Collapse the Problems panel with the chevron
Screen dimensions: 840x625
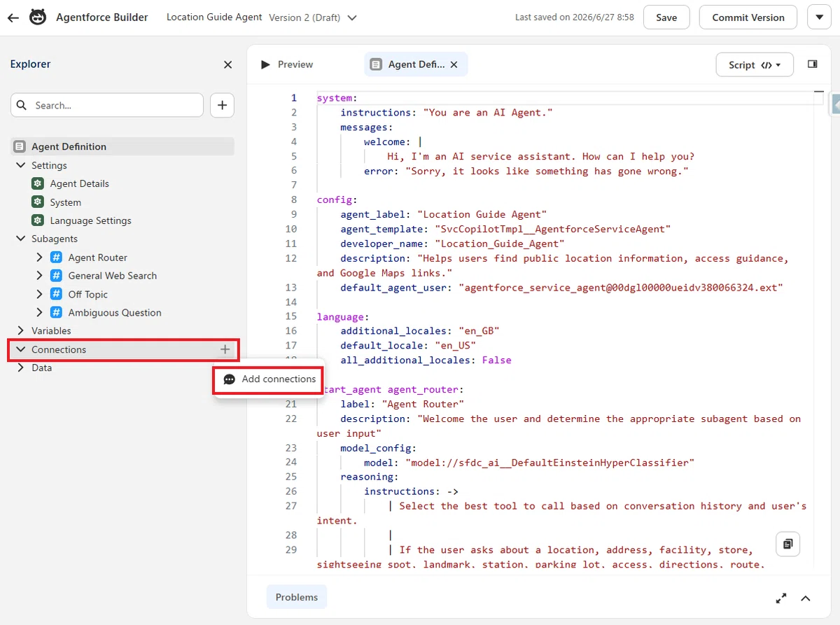(806, 598)
